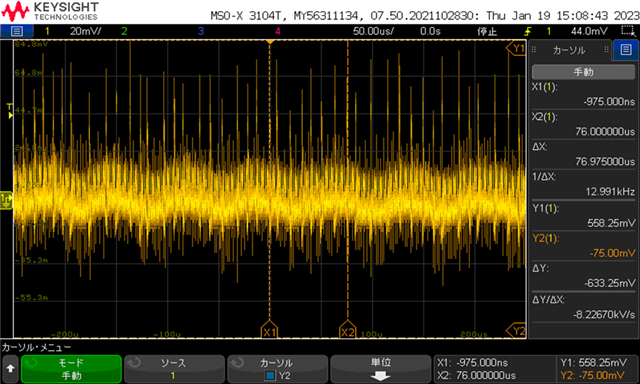Click the channel 1 ground reference marker
Screen dimensions: 640x384
[x=6, y=200]
